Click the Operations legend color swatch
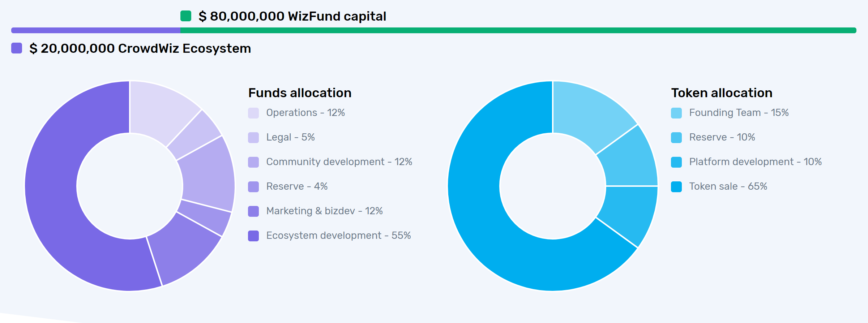The image size is (868, 323). (x=253, y=113)
